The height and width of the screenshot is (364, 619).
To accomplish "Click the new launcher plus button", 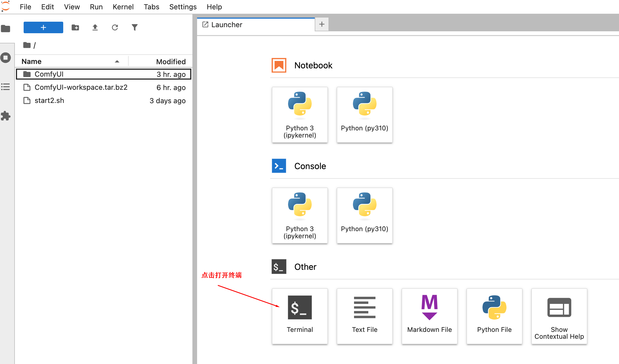I will [43, 27].
